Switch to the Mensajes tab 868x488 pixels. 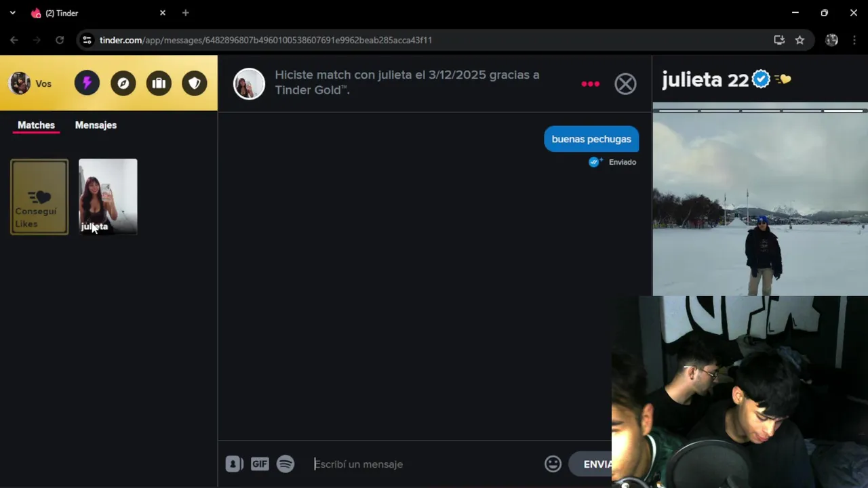tap(96, 125)
